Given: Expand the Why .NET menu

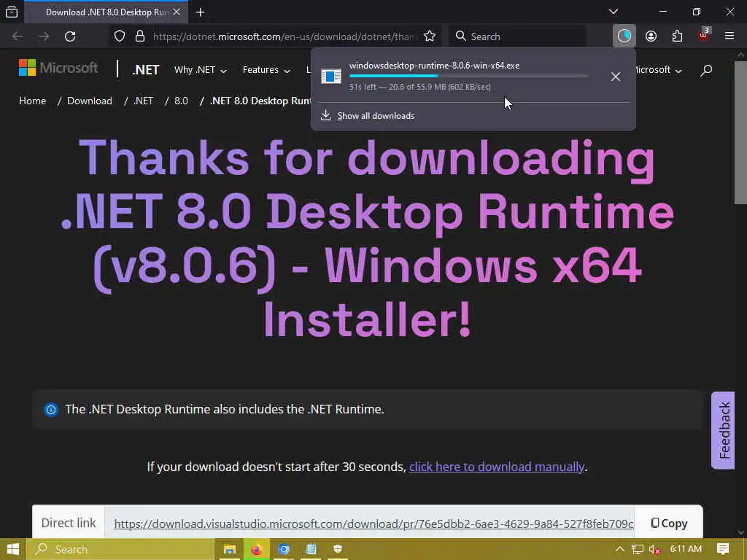Looking at the screenshot, I should pyautogui.click(x=200, y=70).
